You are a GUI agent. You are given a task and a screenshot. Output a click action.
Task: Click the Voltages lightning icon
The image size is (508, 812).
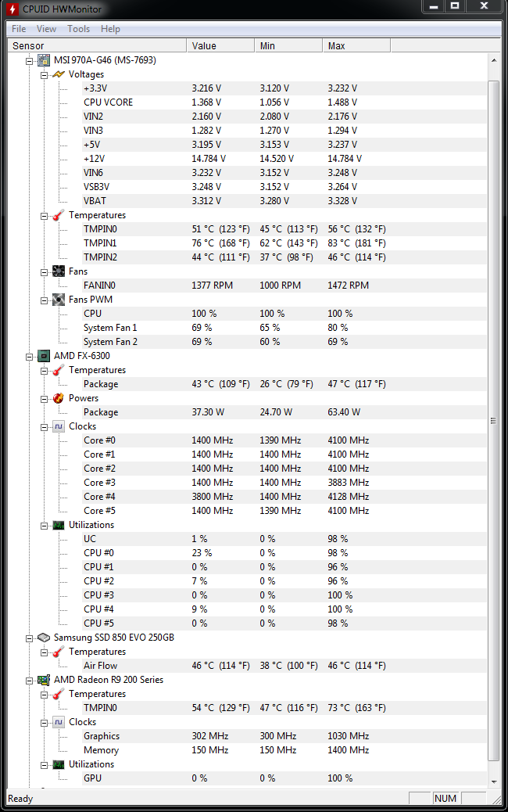click(x=59, y=74)
